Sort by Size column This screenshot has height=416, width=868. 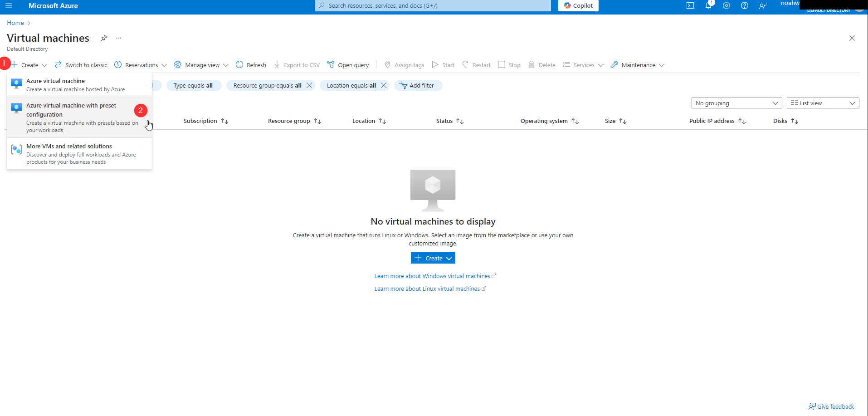(x=615, y=121)
